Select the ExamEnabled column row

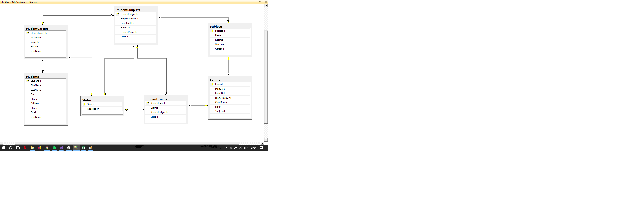136,23
